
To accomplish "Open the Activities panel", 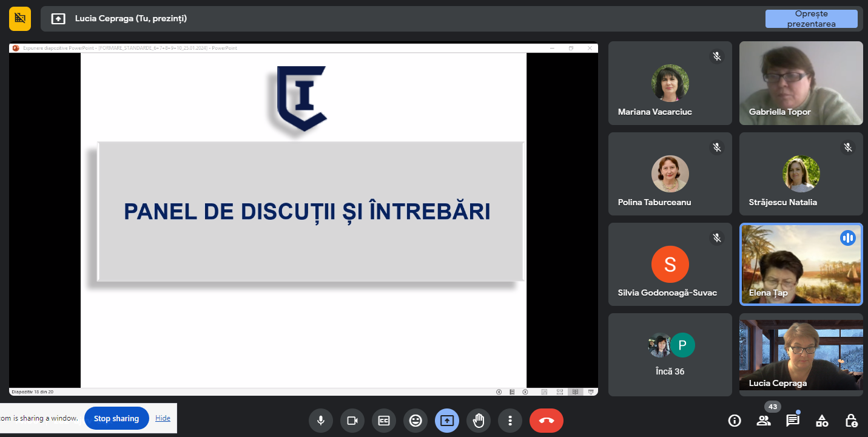I will (822, 421).
